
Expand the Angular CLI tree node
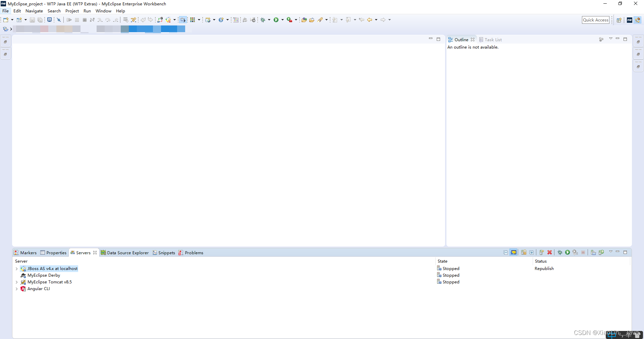16,289
